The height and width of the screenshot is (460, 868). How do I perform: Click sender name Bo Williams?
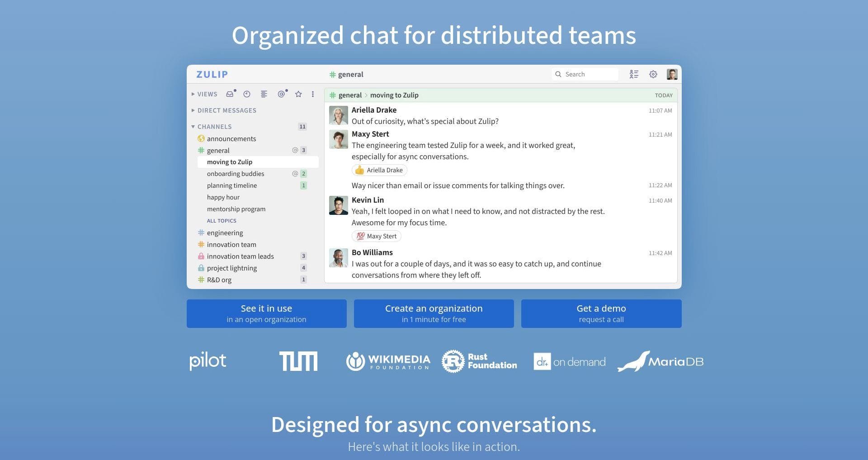point(372,252)
